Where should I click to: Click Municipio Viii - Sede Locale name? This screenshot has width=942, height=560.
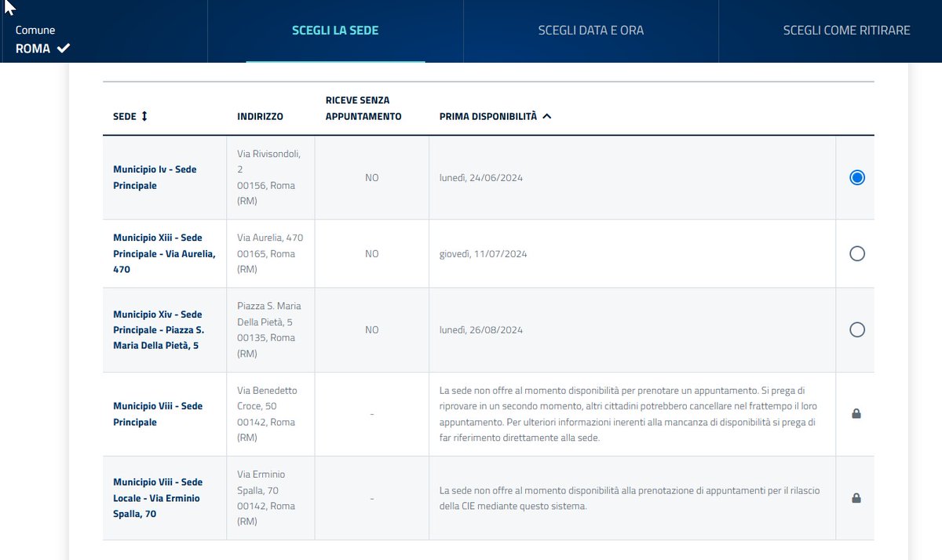(158, 498)
